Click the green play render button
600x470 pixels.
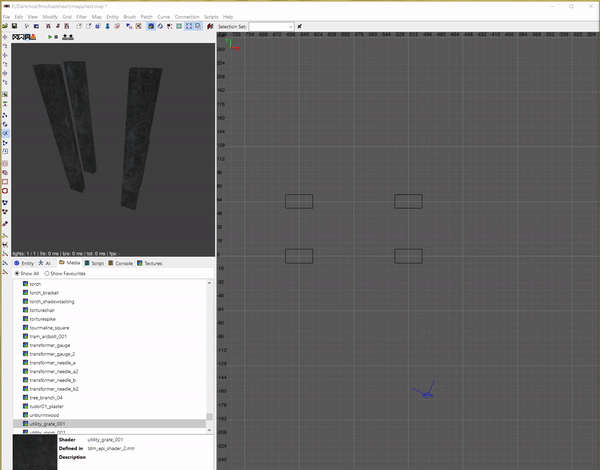point(50,37)
